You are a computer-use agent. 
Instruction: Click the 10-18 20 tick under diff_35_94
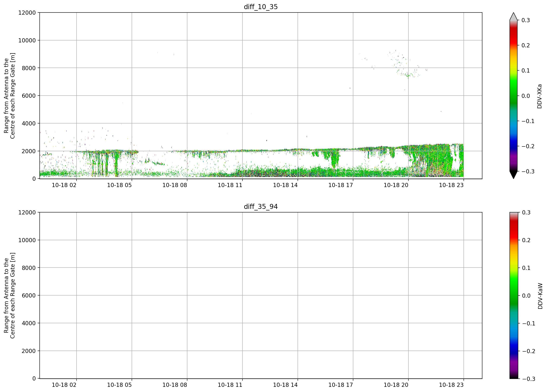point(396,385)
